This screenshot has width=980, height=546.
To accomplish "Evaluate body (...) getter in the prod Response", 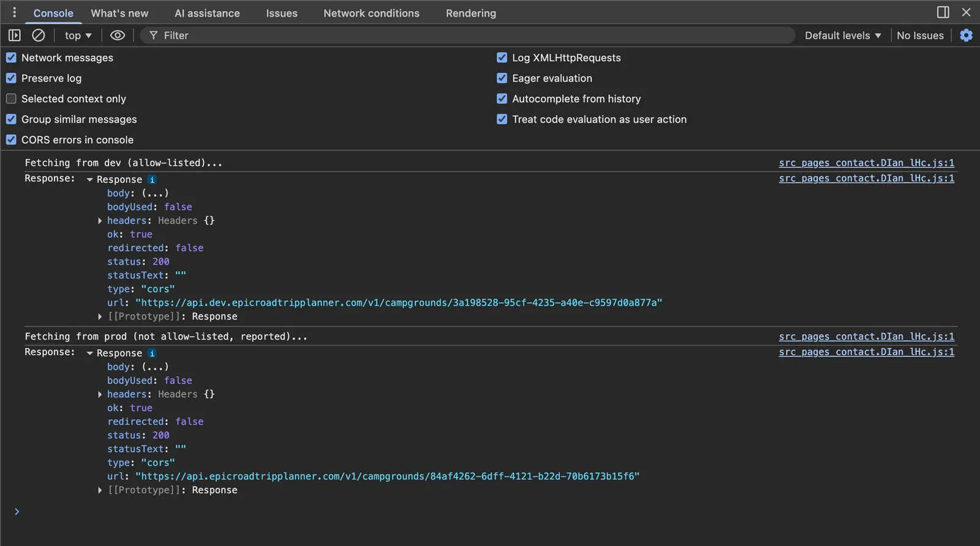I will [155, 367].
